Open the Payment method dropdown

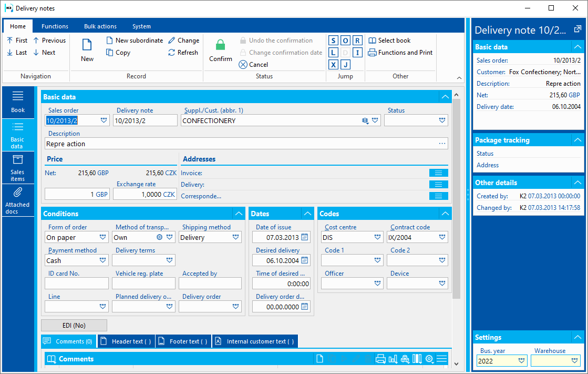pyautogui.click(x=103, y=260)
